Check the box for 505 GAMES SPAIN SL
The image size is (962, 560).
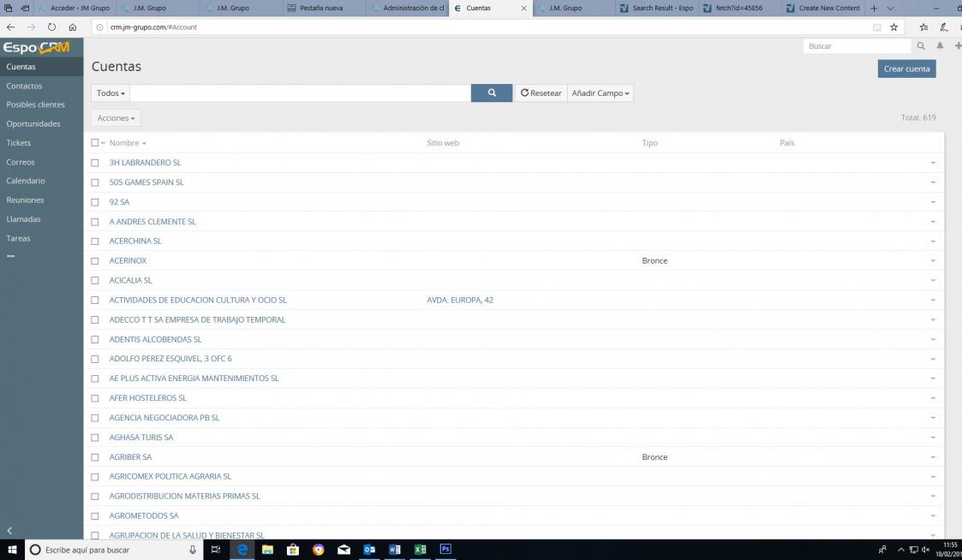click(x=94, y=182)
